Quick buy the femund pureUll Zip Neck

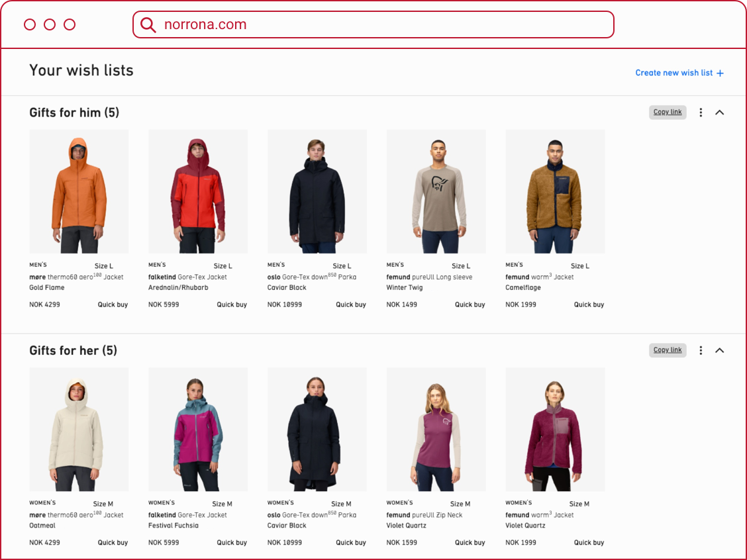click(470, 543)
